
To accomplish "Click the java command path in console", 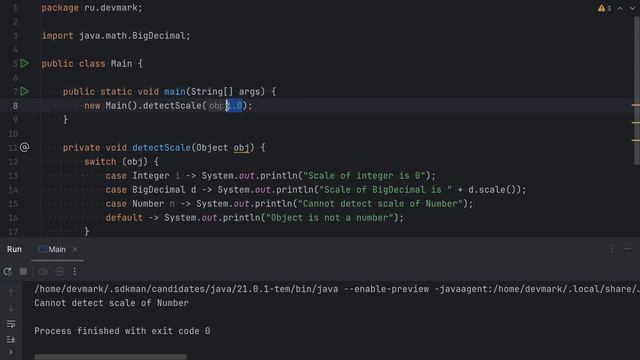I will click(186, 289).
